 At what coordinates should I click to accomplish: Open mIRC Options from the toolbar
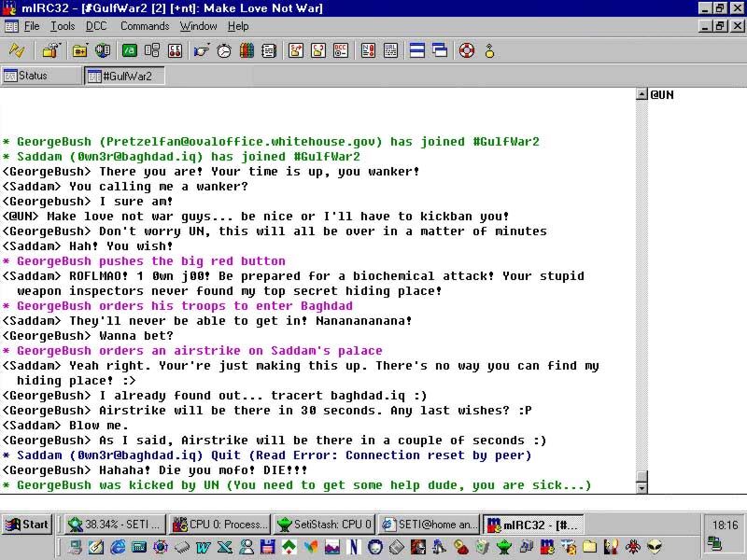pyautogui.click(x=53, y=50)
